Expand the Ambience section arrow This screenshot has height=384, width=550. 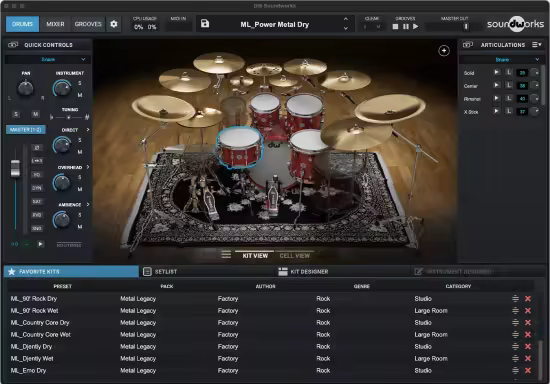pyautogui.click(x=88, y=204)
